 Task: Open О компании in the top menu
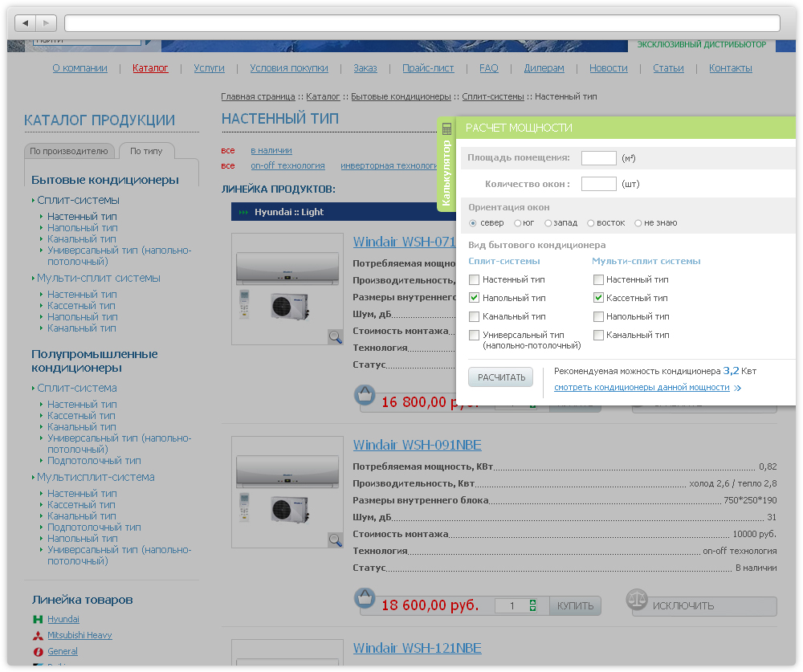[x=79, y=68]
